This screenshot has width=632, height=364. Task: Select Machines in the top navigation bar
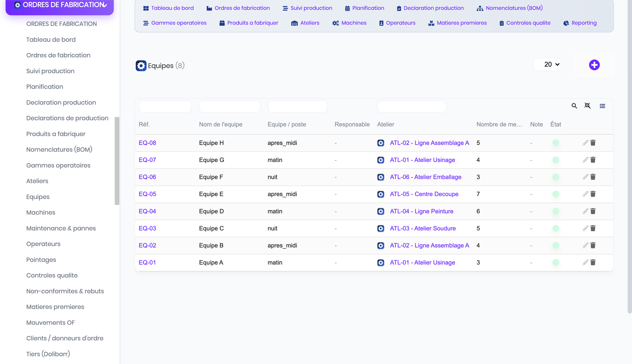(x=349, y=23)
